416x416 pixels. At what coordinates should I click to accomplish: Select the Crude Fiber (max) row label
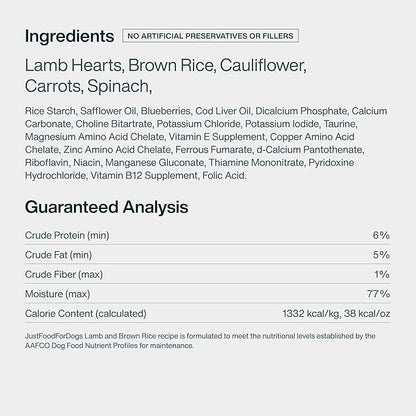64,274
